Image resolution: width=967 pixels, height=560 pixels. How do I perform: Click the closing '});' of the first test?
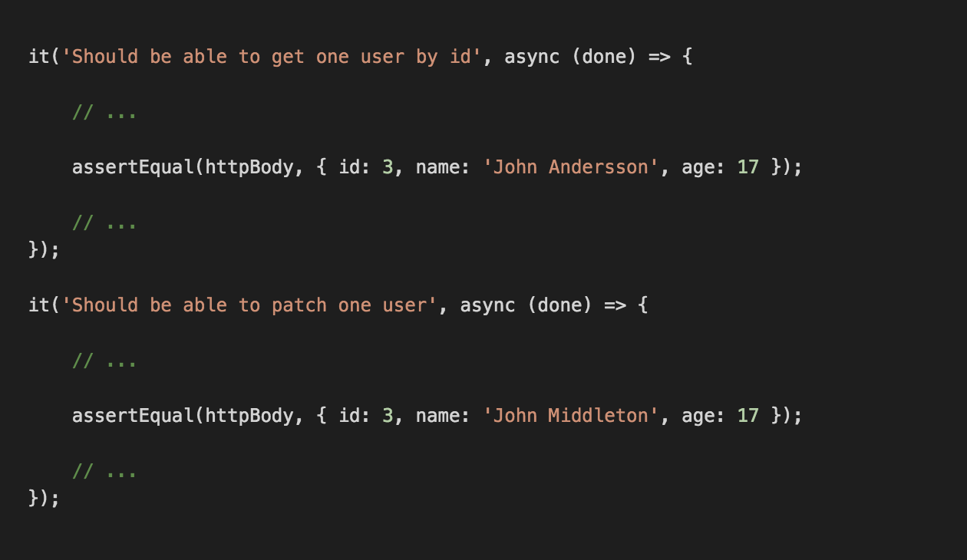[45, 250]
